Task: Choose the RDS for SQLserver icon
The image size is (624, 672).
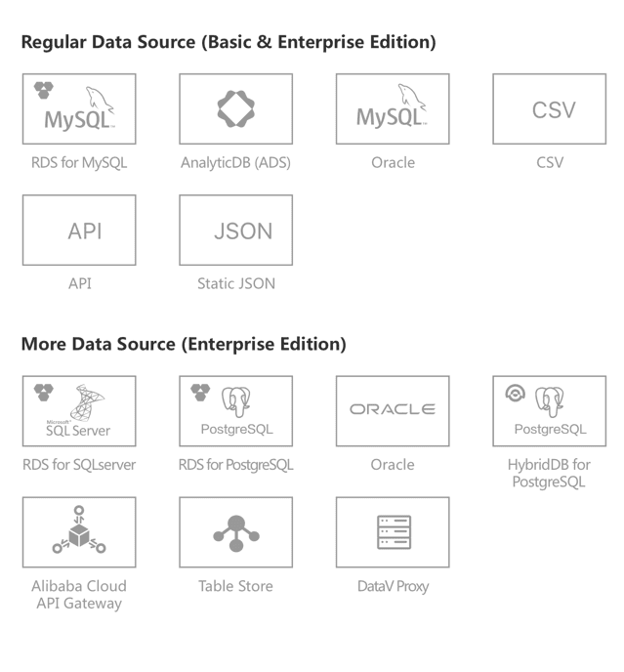Action: 79,411
